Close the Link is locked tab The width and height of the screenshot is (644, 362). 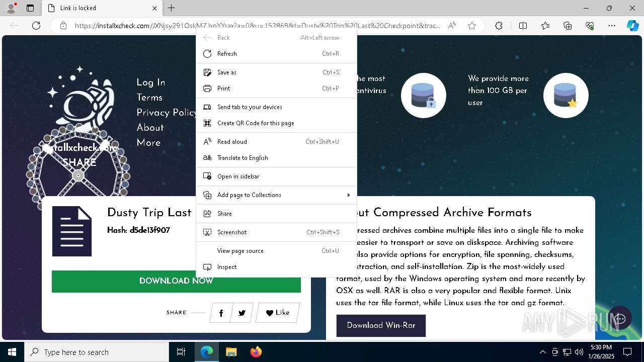coord(154,8)
